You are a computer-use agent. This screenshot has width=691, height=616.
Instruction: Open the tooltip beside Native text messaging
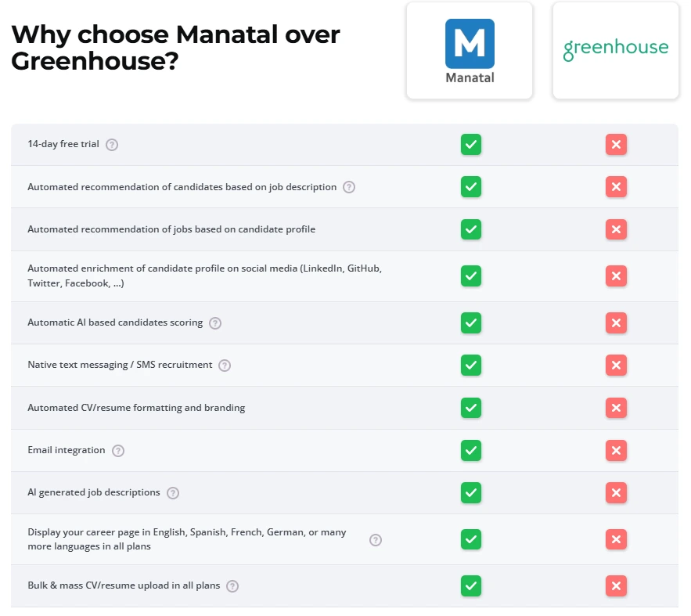point(224,365)
